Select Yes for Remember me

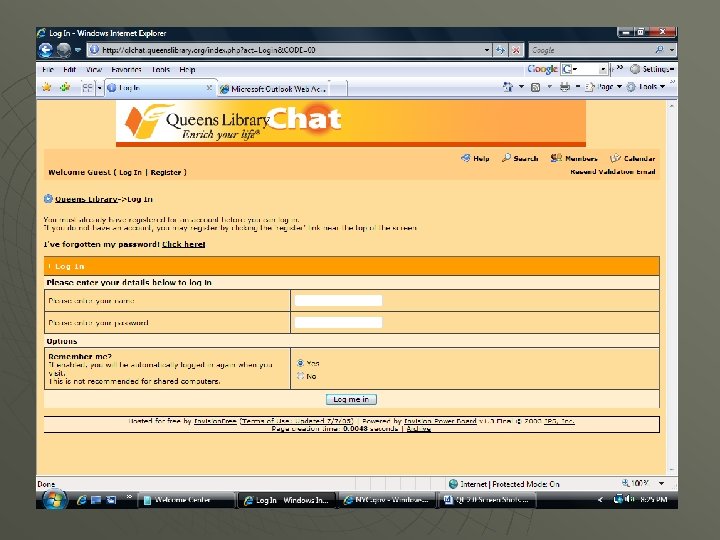coord(301,363)
